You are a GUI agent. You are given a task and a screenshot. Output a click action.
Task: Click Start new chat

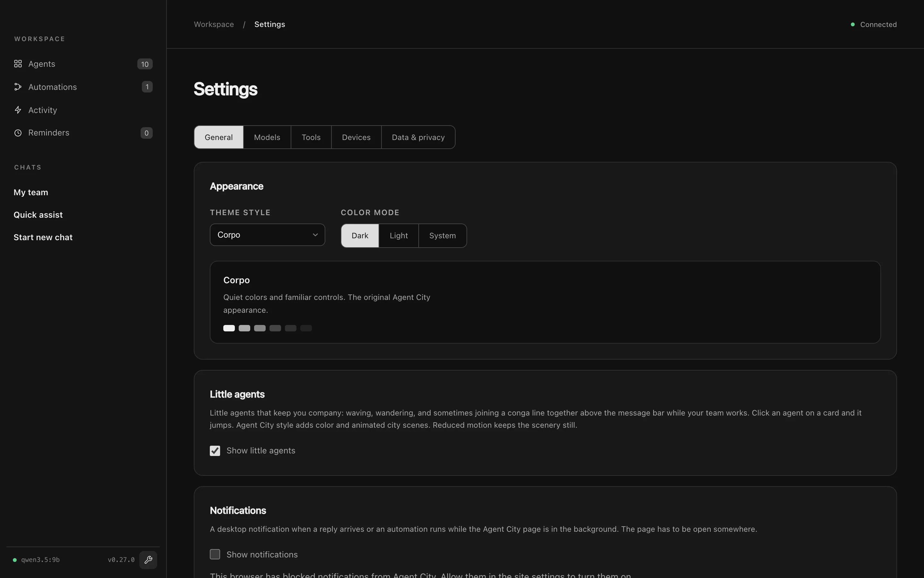[43, 237]
